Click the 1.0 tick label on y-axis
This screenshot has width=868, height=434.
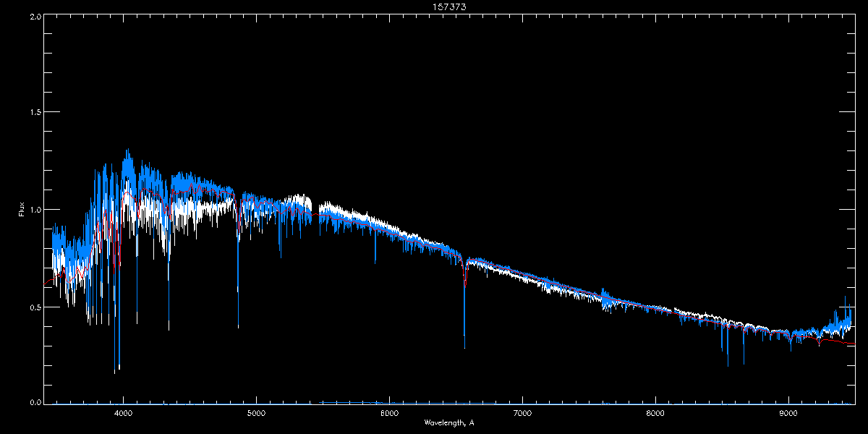point(35,210)
